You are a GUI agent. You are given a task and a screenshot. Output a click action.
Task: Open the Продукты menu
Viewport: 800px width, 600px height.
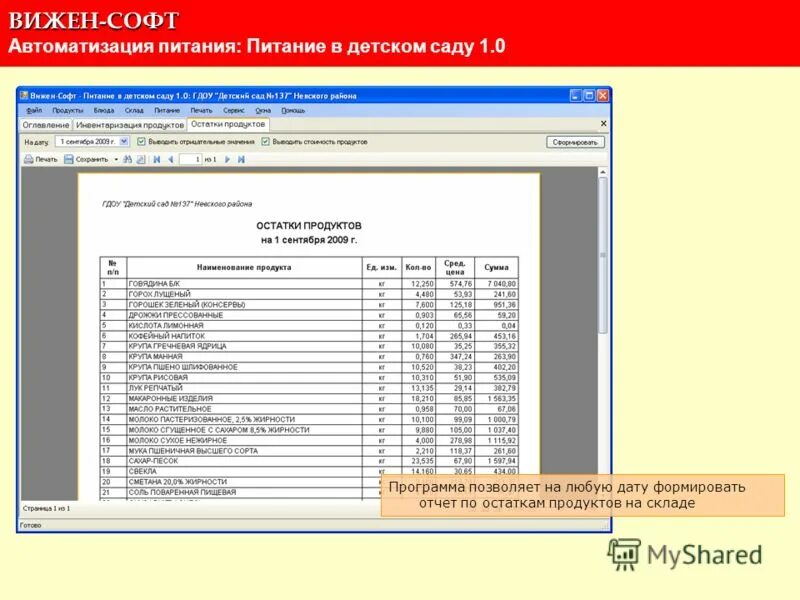pyautogui.click(x=67, y=110)
